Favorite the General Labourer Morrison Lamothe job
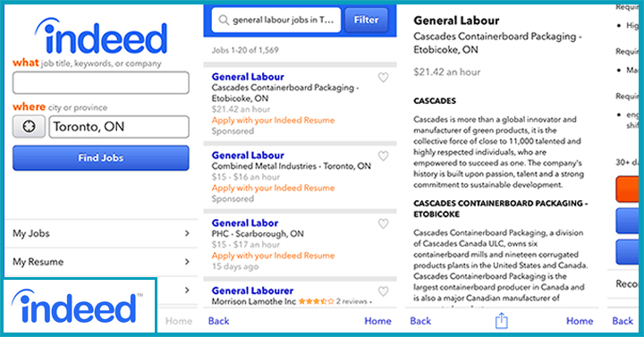644x337 pixels. 383,291
